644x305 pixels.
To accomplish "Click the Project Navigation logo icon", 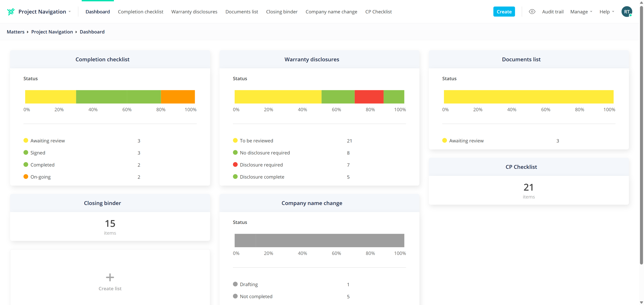I will [x=11, y=12].
